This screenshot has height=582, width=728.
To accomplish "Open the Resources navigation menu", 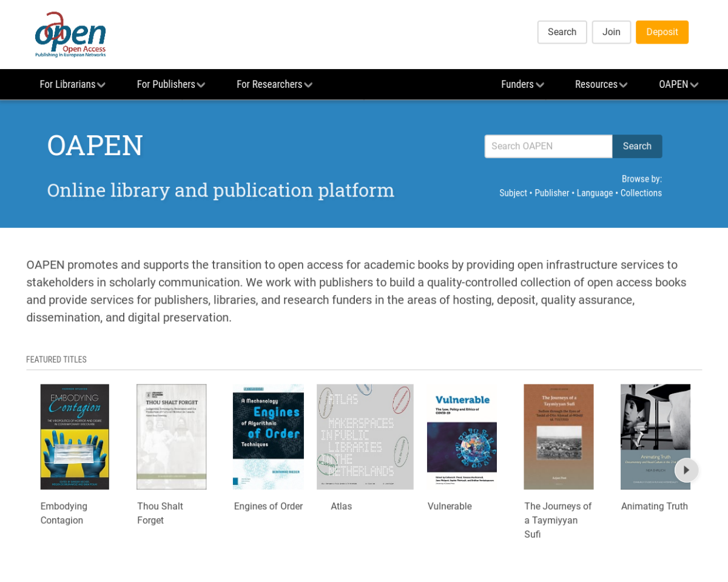I will tap(601, 84).
